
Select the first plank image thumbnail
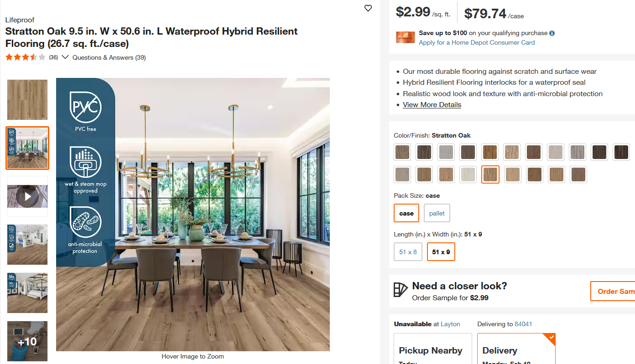tap(27, 100)
